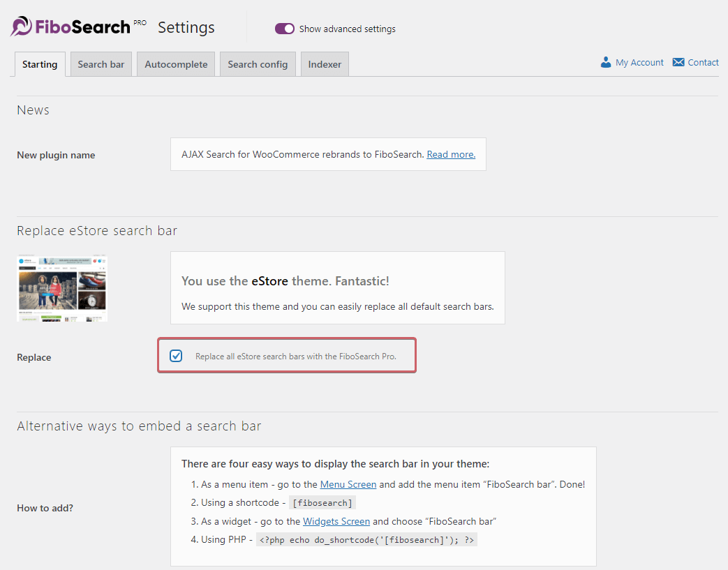Toggle Show advanced settings switch
The height and width of the screenshot is (570, 728).
tap(285, 29)
